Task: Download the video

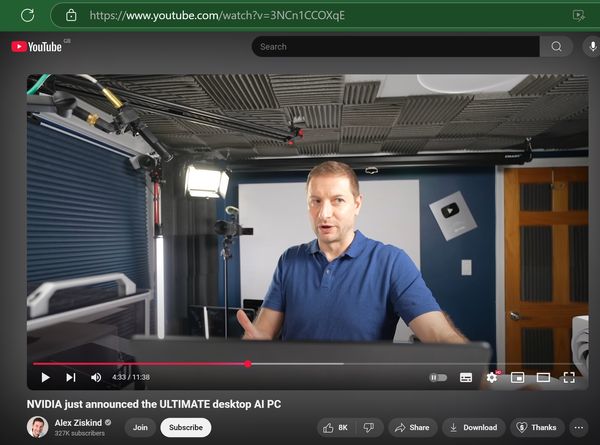Action: tap(474, 428)
